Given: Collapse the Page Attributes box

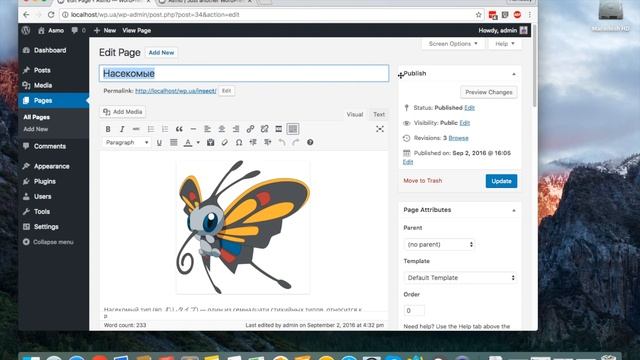Looking at the screenshot, I should coord(514,210).
